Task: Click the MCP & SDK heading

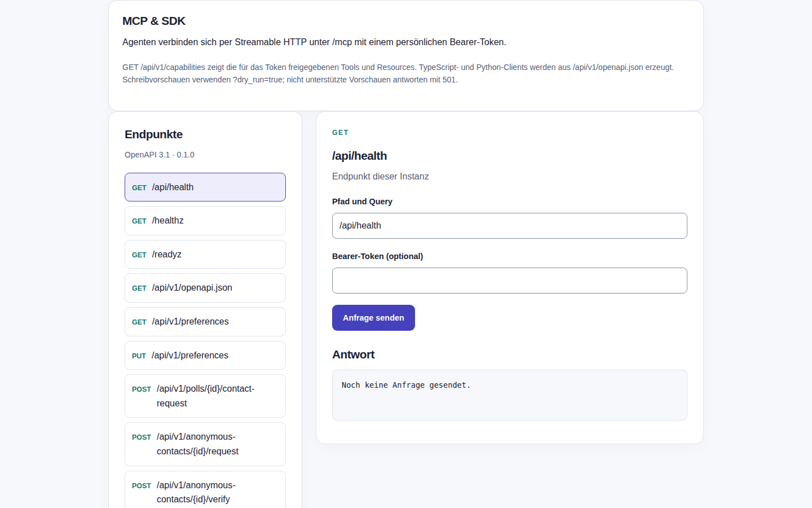Action: point(154,21)
